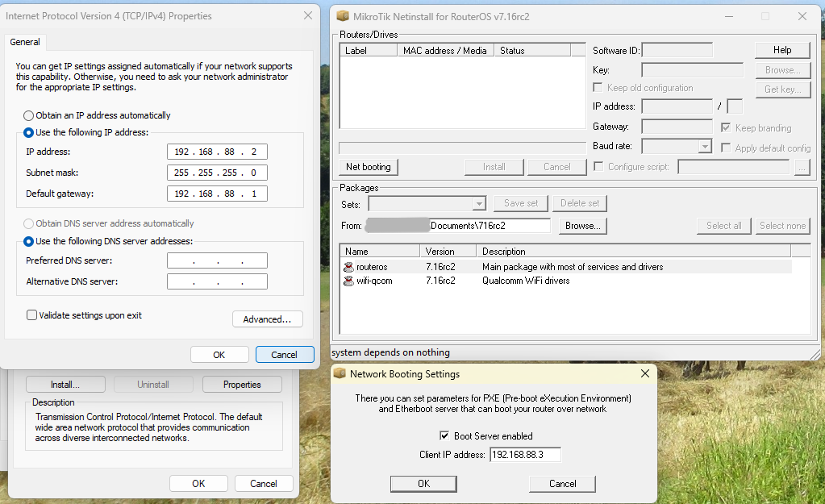Click Browse next to Key field
The height and width of the screenshot is (504, 825).
click(x=783, y=70)
